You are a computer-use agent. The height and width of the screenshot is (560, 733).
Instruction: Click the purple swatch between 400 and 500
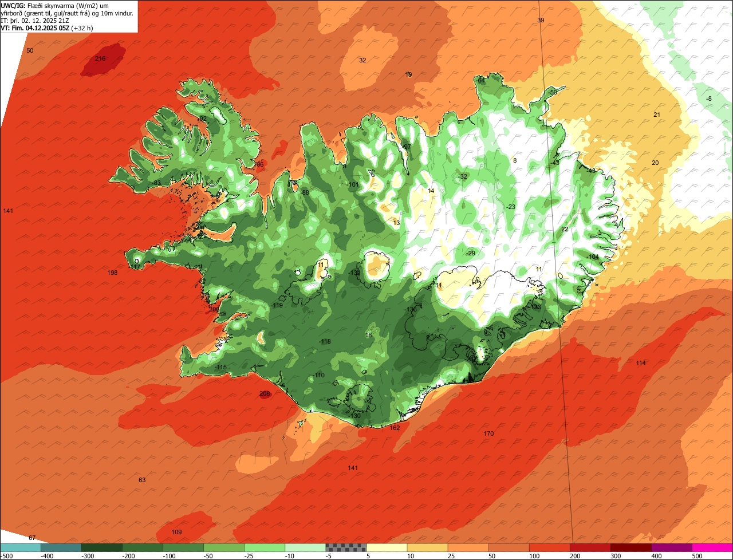click(x=671, y=547)
